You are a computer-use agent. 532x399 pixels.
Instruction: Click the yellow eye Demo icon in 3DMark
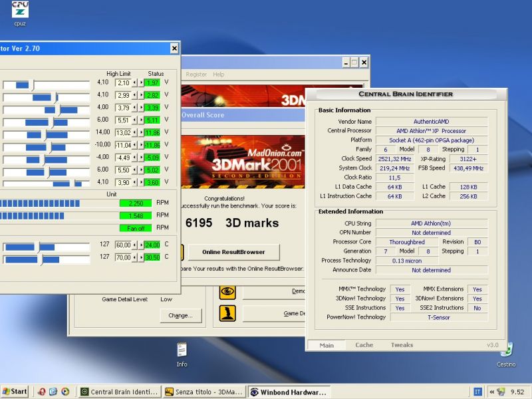click(x=227, y=292)
